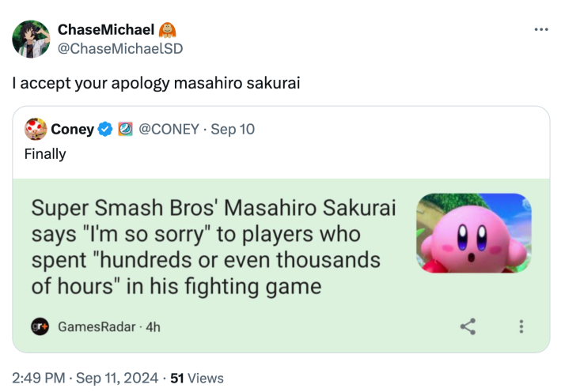Screen dimensions: 561x392
Task: Click the affiliation badge next to Coney
Action: (x=125, y=129)
